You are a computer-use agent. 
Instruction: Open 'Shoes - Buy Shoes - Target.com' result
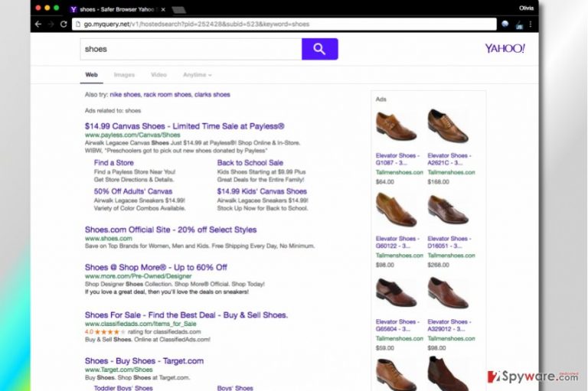pos(144,360)
